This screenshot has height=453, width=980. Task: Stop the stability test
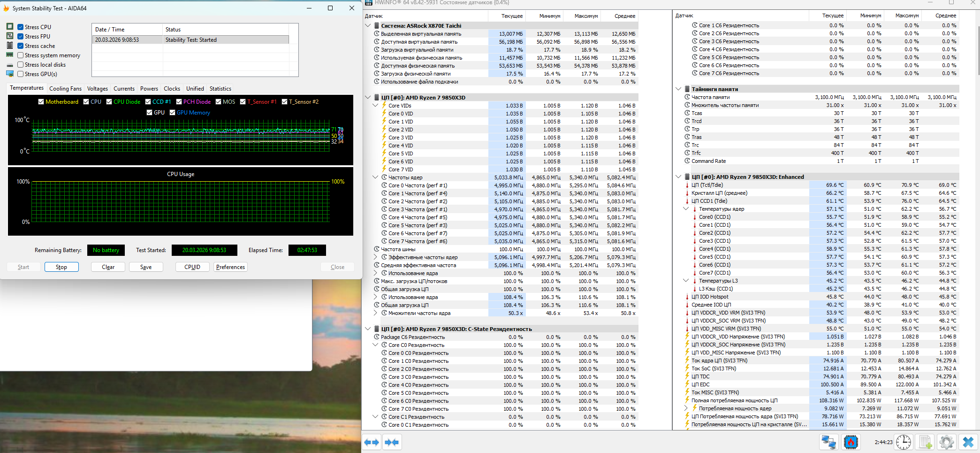61,267
